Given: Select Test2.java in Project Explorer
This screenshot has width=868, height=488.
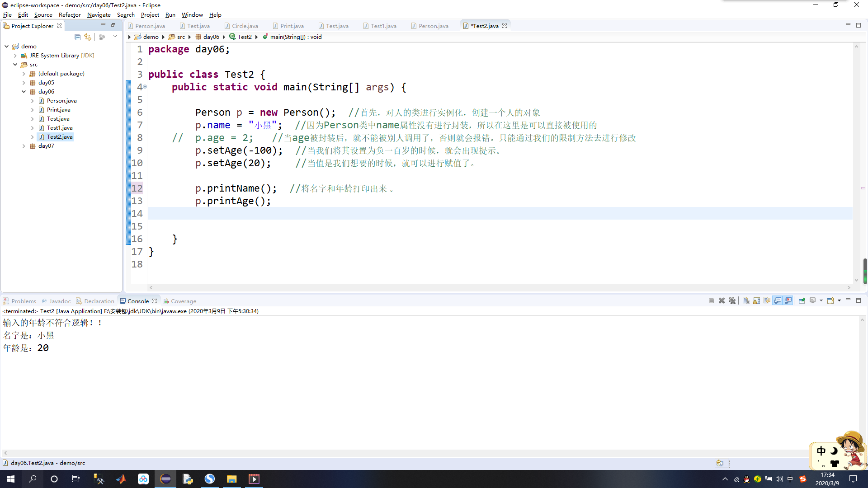Looking at the screenshot, I should point(60,136).
